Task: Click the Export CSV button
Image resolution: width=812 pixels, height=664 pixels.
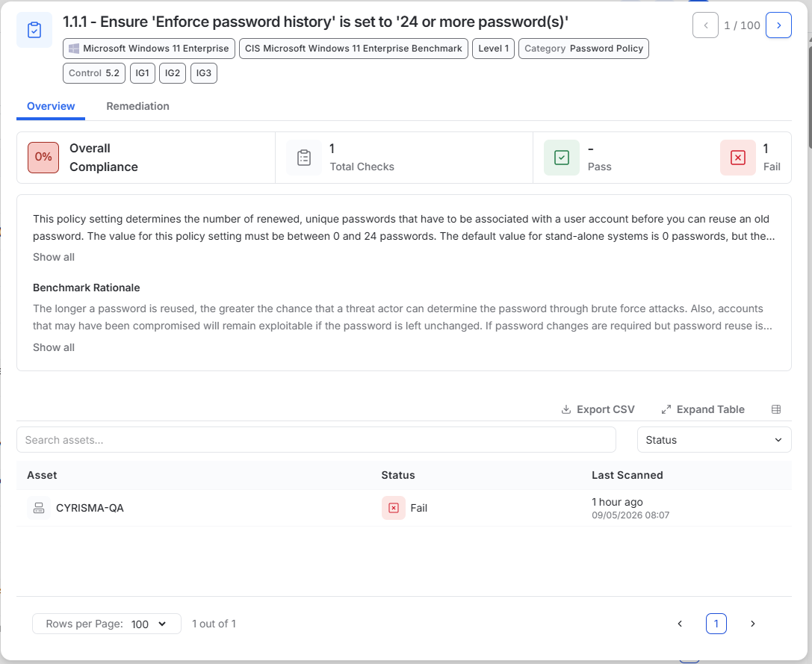Action: point(598,410)
